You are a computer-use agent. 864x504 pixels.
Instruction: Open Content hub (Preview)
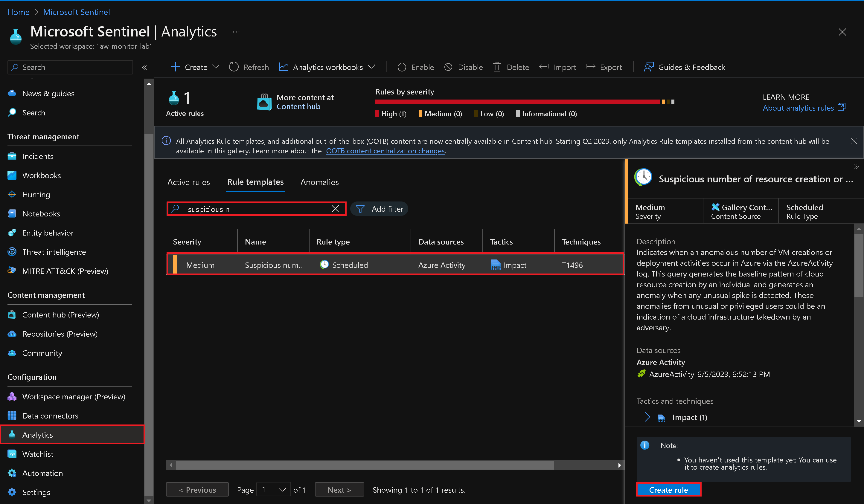tap(60, 315)
